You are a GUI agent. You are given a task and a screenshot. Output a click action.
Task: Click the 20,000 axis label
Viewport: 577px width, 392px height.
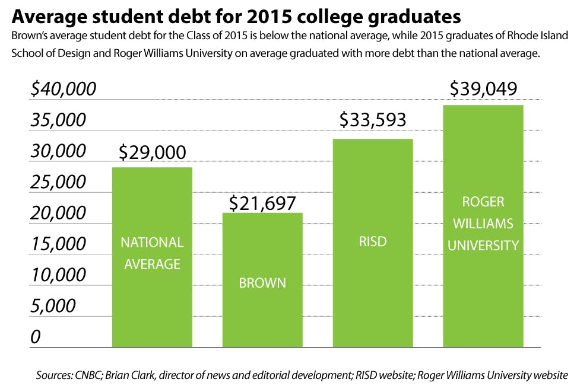58,213
